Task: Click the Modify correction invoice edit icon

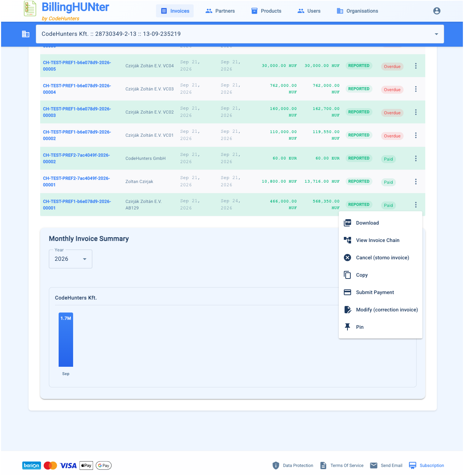Action: (x=347, y=310)
